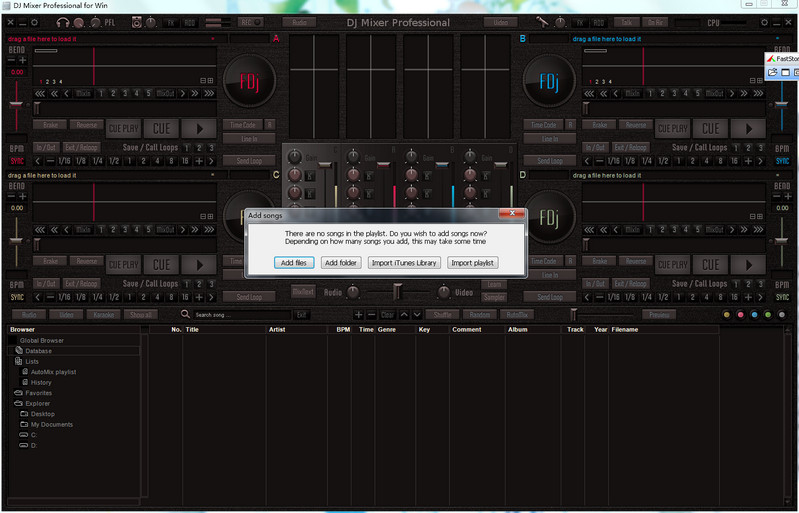
Task: Play deck B with the play button
Action: coord(749,128)
